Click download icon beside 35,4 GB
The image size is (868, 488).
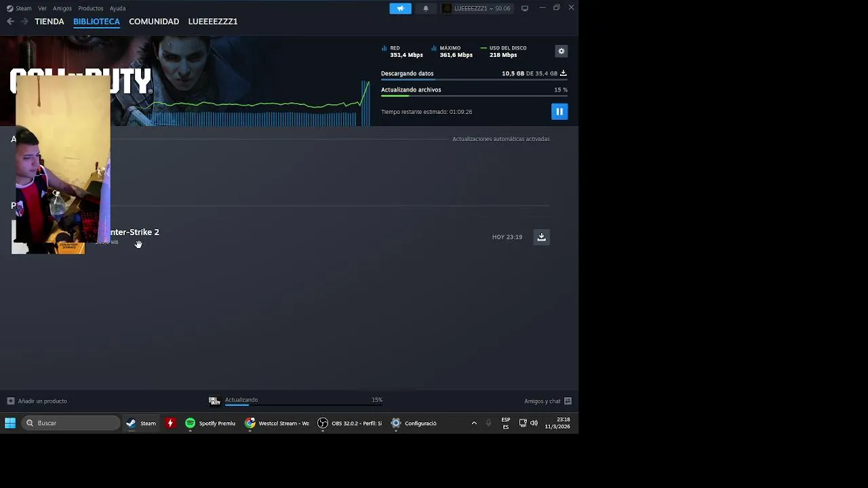[563, 73]
